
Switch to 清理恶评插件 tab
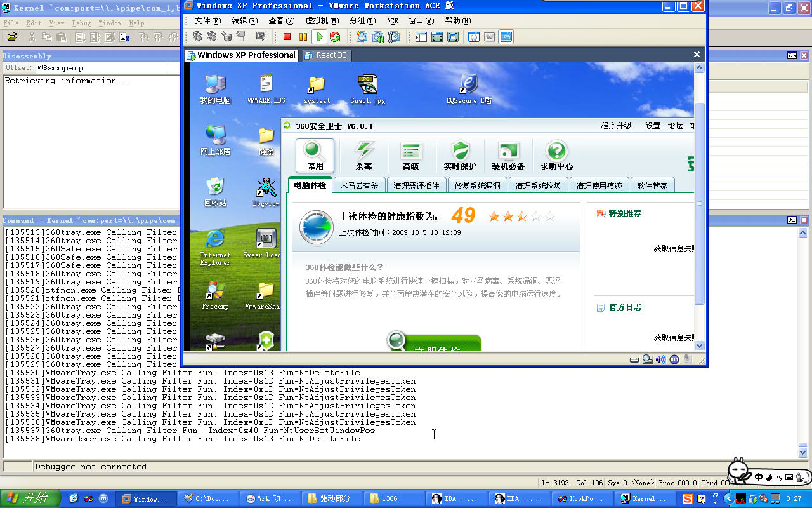(416, 185)
